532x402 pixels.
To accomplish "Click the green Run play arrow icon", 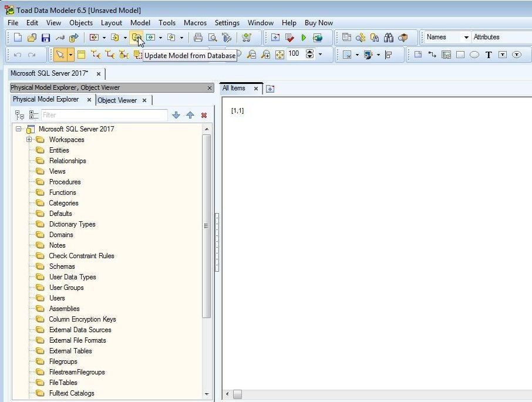I will tap(304, 38).
